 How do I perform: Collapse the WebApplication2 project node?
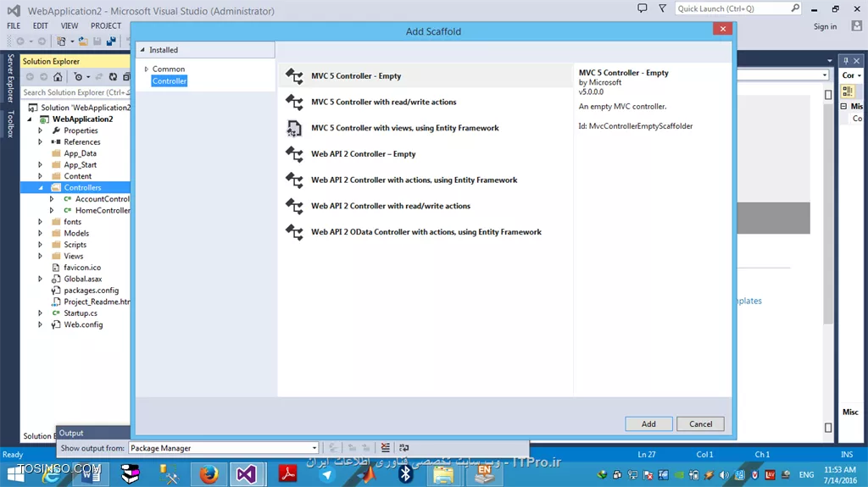point(30,119)
